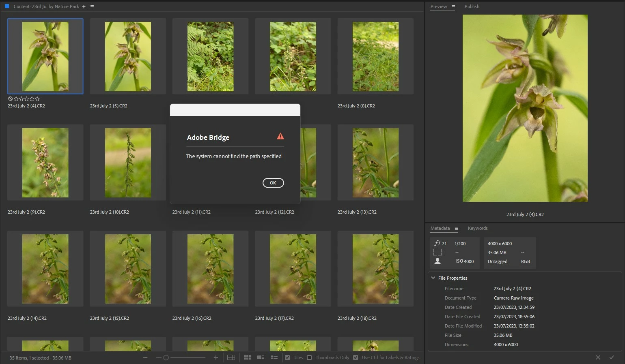Click the plus icon to add a content tab

[84, 6]
